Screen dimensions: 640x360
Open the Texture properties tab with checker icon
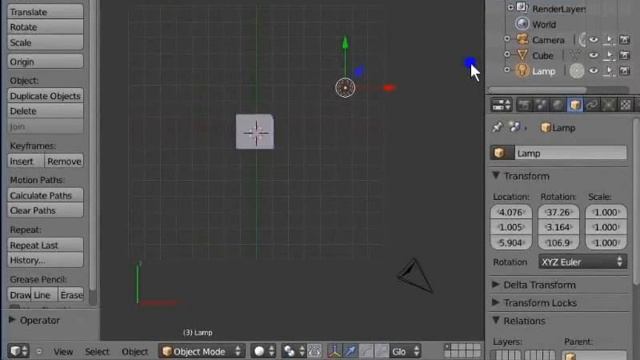[x=625, y=105]
